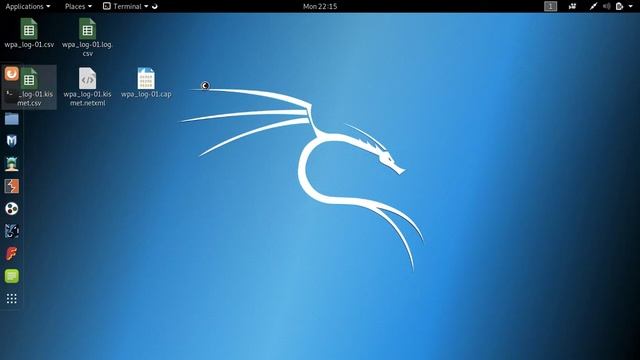Click the clock showing Mon 22:15

320,6
